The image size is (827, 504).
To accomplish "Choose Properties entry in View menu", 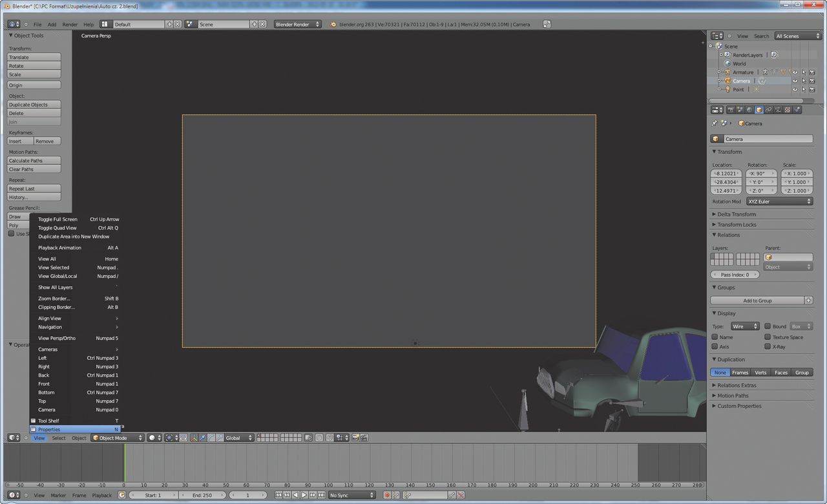I will click(75, 429).
